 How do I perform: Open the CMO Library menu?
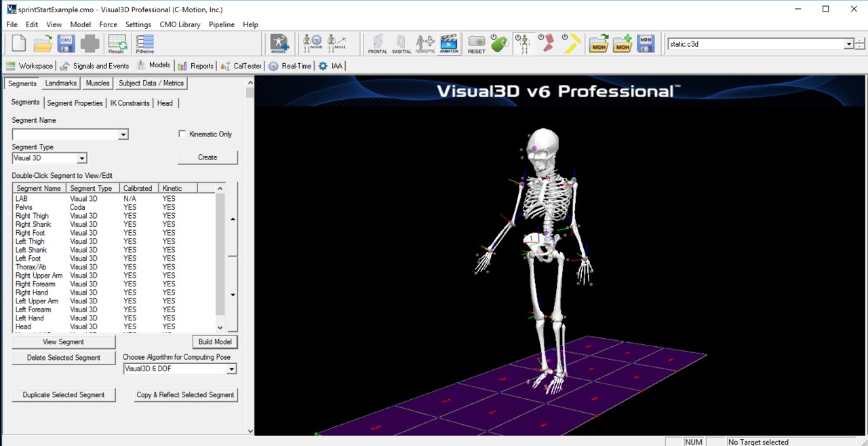point(180,24)
